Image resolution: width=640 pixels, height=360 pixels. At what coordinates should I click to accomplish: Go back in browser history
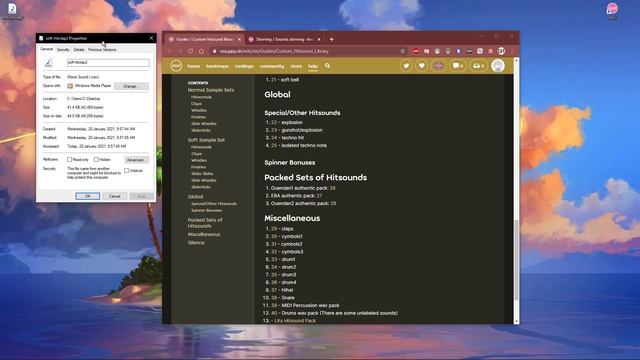click(x=170, y=51)
